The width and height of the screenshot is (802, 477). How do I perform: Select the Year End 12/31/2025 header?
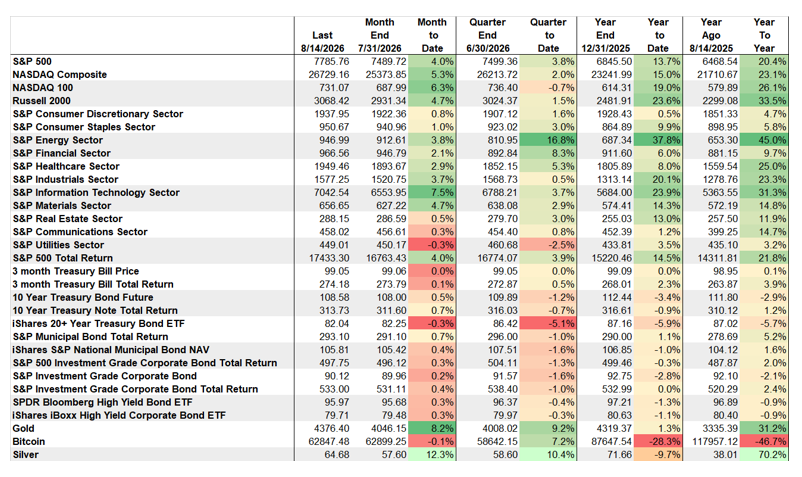(606, 35)
